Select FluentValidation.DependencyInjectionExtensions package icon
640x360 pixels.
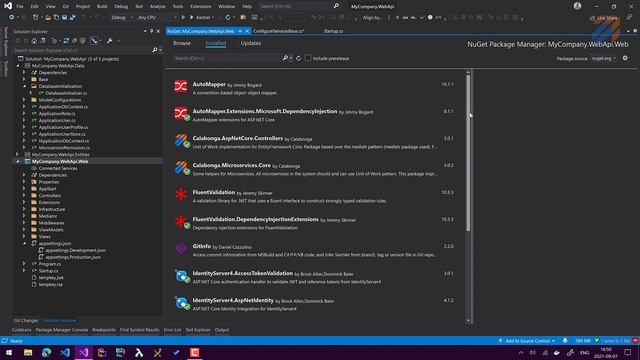click(x=181, y=222)
